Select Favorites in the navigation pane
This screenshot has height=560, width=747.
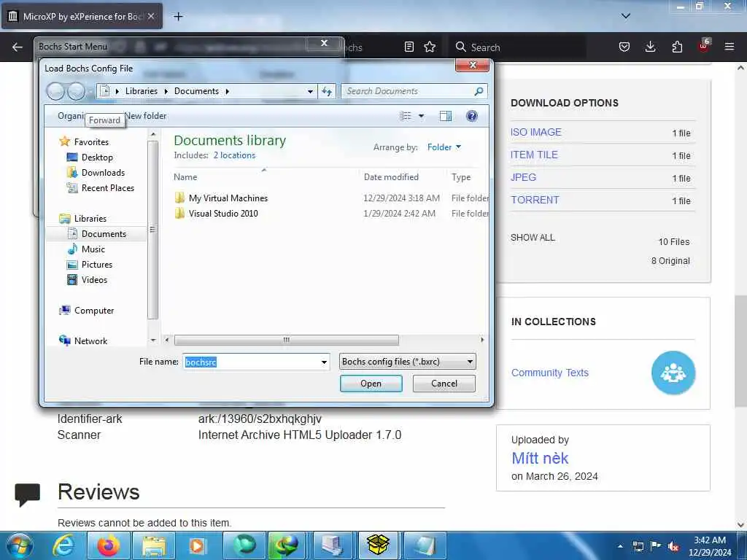tap(91, 142)
